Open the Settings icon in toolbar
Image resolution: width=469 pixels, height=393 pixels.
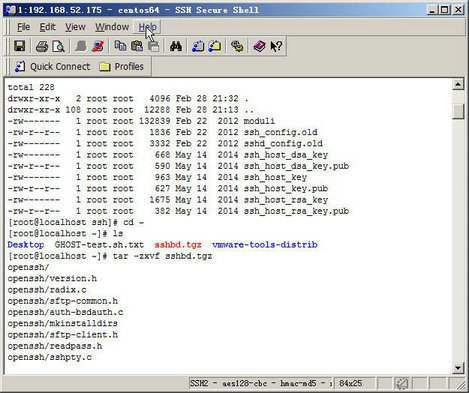click(x=237, y=46)
